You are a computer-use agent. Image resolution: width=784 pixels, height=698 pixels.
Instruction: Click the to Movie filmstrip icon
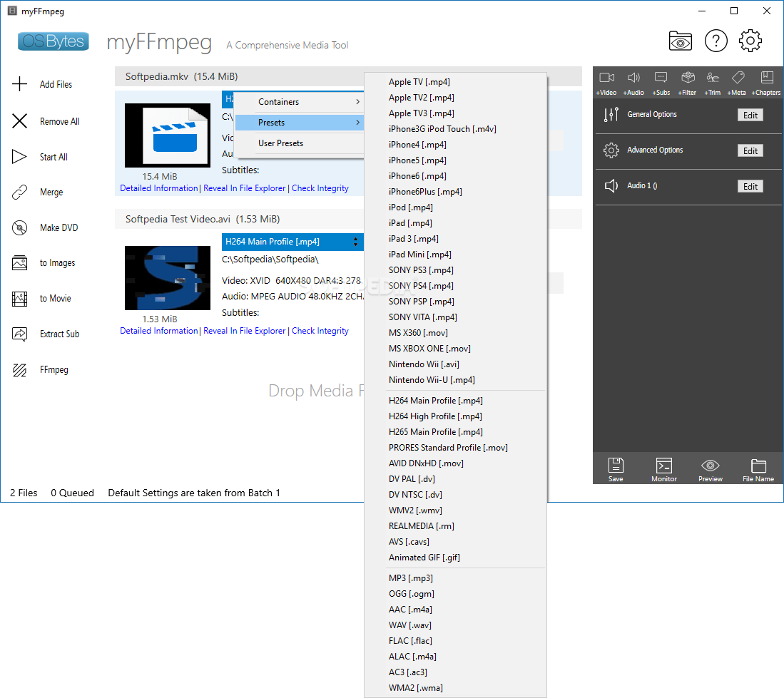tap(19, 299)
